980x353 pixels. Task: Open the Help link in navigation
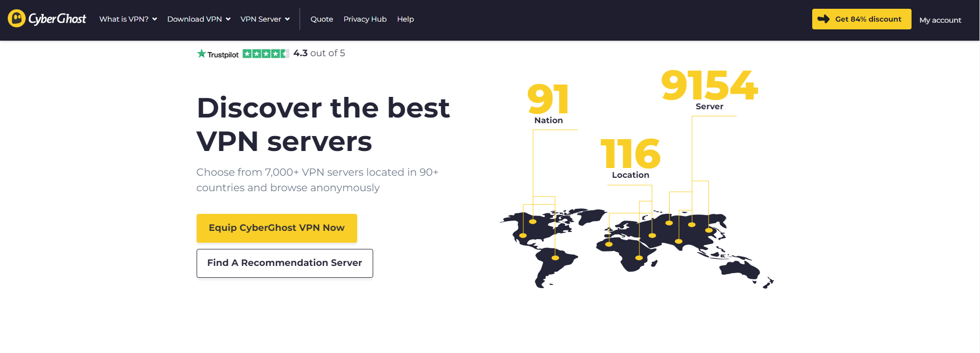[406, 19]
